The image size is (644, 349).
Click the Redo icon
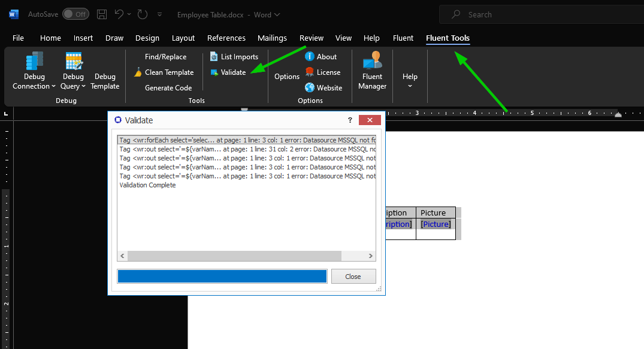coord(143,14)
